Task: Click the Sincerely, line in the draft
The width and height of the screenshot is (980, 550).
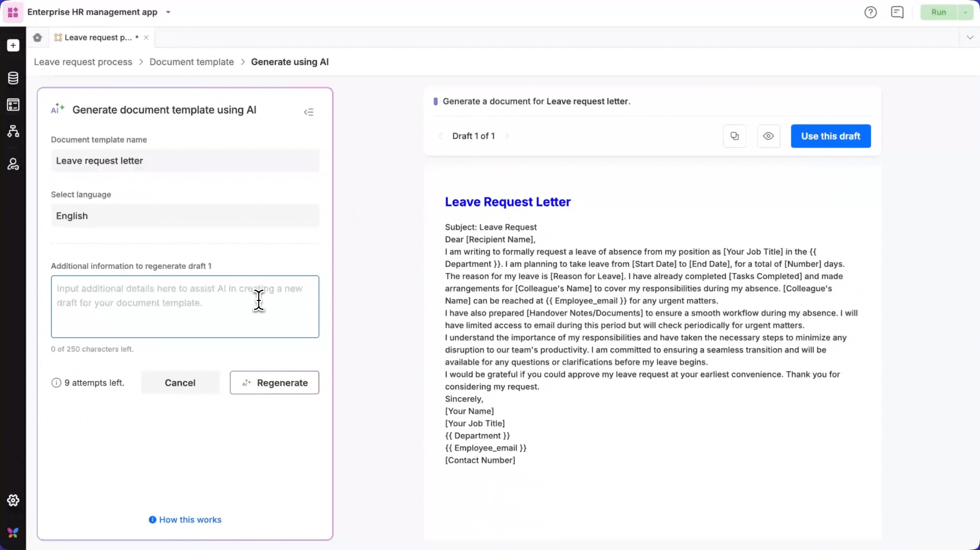Action: click(464, 399)
